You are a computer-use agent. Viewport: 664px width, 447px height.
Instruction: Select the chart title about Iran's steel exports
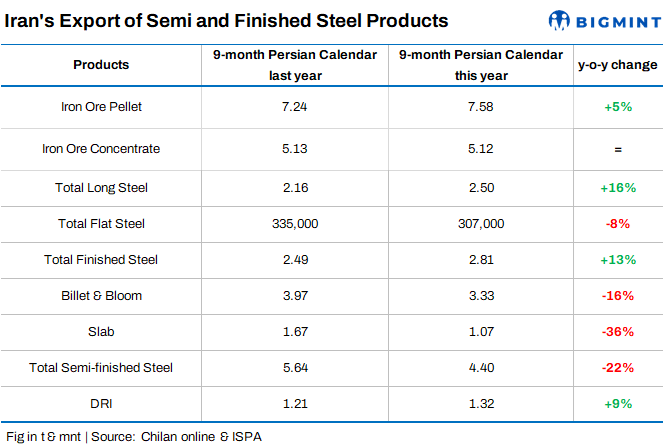pos(227,21)
